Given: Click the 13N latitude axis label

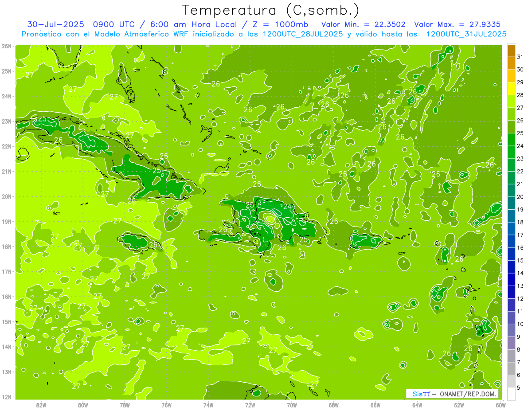Looking at the screenshot, I should [x=7, y=372].
